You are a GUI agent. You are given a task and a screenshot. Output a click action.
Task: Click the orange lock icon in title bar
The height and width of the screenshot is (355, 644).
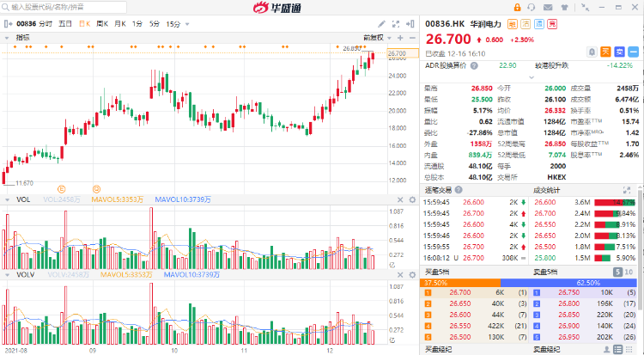coord(517,8)
